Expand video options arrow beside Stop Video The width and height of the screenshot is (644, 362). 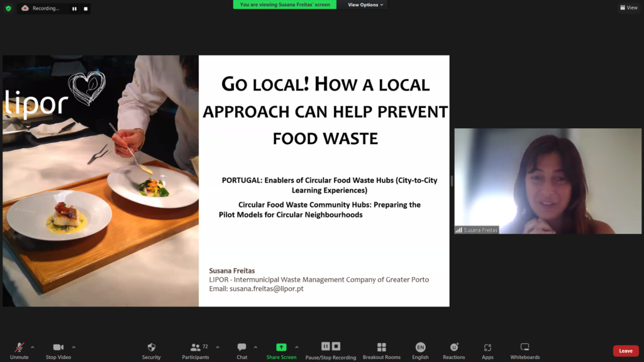pyautogui.click(x=74, y=347)
